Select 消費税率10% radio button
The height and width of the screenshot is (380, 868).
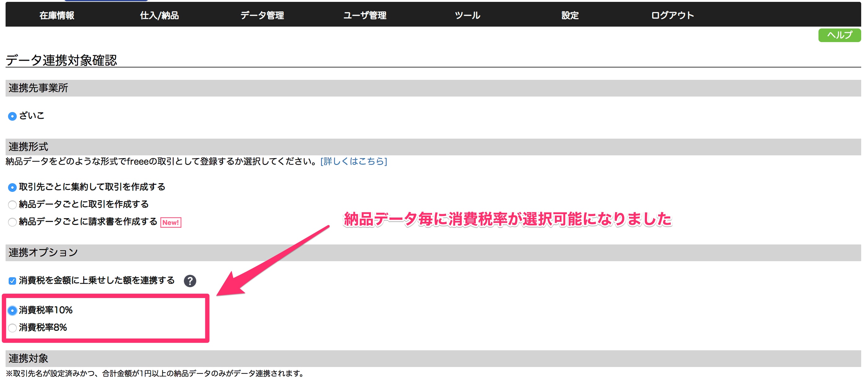click(x=12, y=310)
